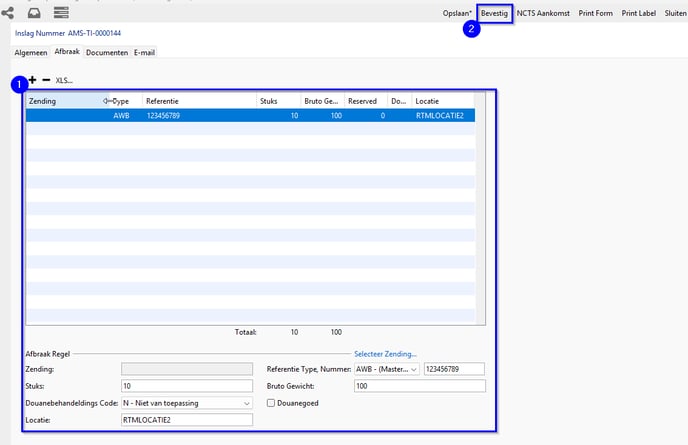Screen dimensions: 688x445
Task: Click the Stuks input field
Action: click(187, 386)
